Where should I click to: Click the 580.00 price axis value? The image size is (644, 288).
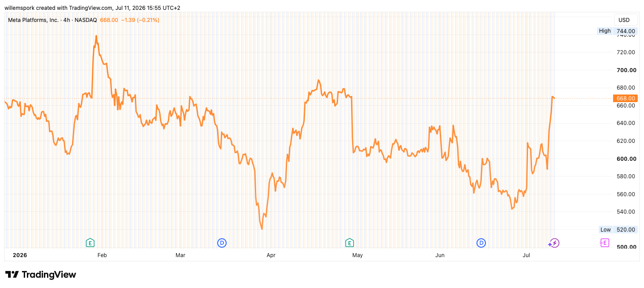(626, 176)
